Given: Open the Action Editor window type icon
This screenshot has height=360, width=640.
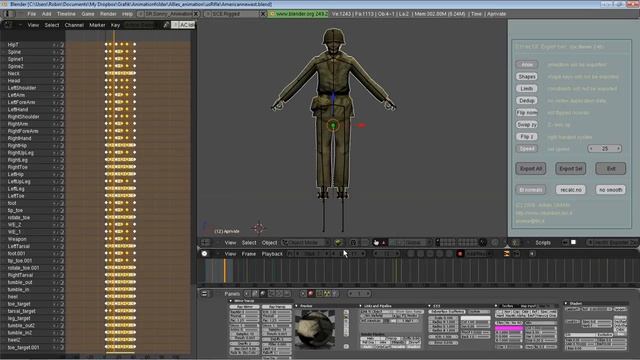Looking at the screenshot, I should click(x=8, y=25).
